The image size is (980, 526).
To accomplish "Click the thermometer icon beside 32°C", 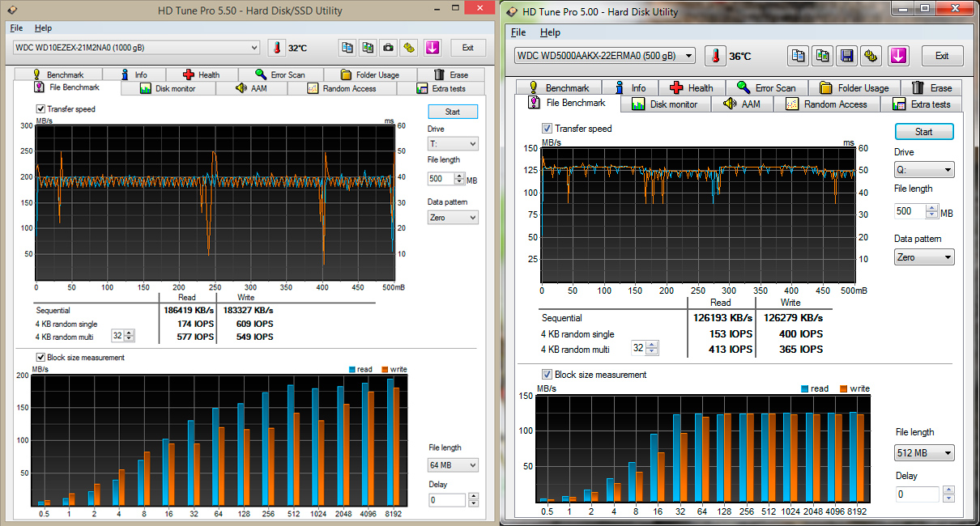I will (277, 48).
